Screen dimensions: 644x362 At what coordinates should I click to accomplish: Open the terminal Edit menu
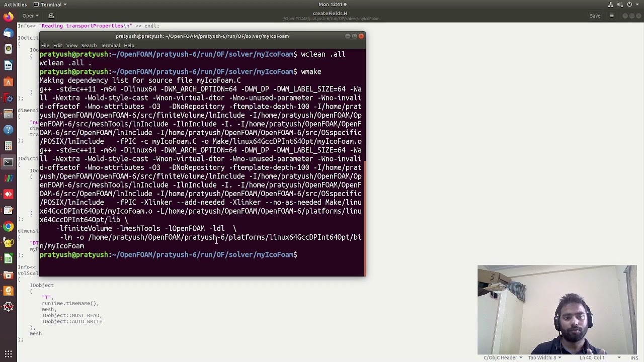(x=58, y=45)
